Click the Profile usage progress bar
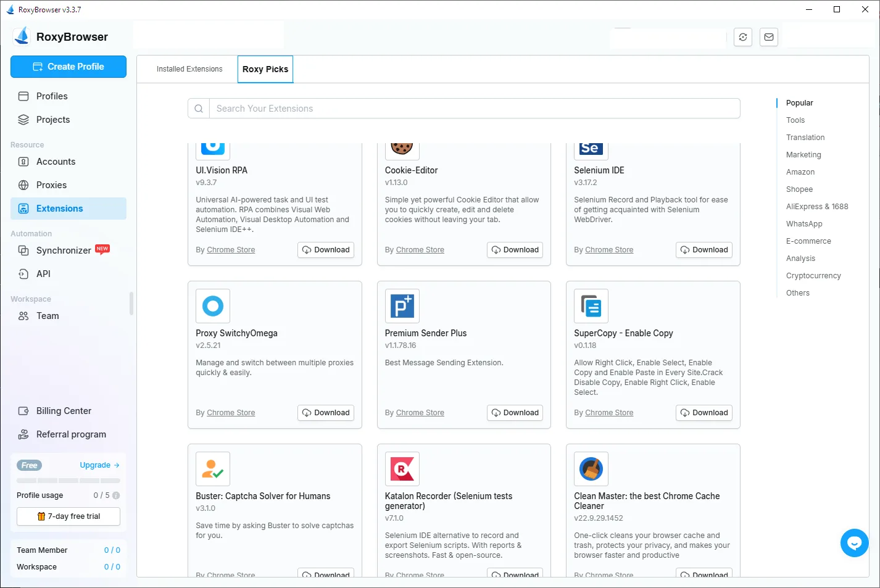 point(68,481)
